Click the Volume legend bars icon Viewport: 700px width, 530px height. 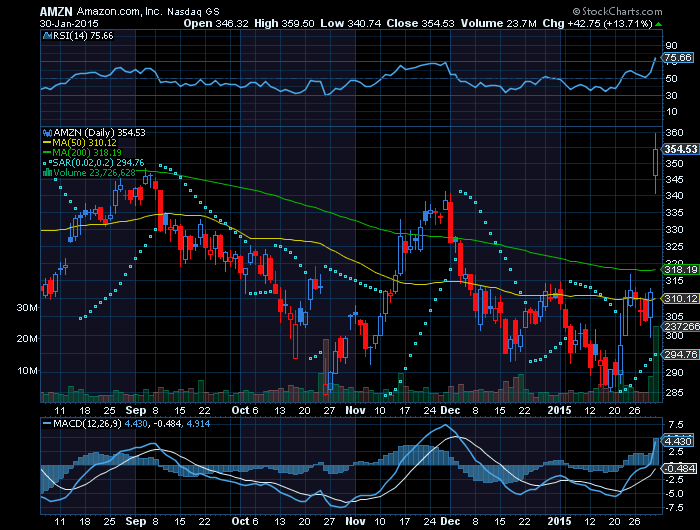click(x=47, y=172)
